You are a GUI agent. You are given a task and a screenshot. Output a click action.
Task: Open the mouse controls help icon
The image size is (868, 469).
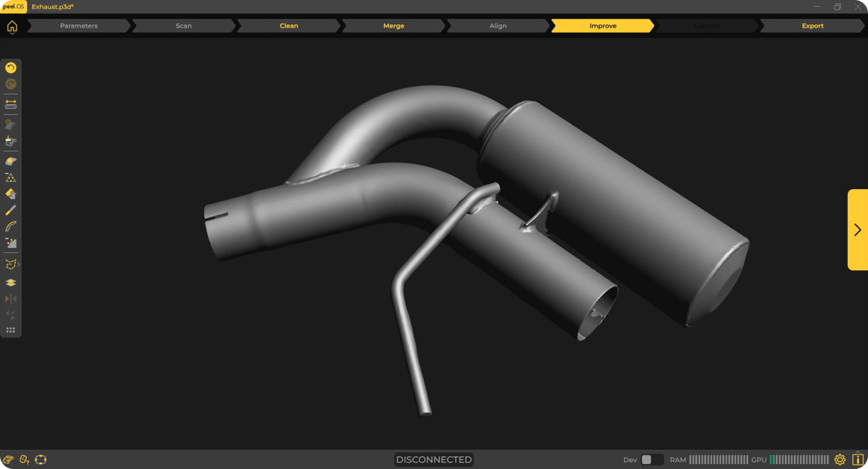[23, 459]
